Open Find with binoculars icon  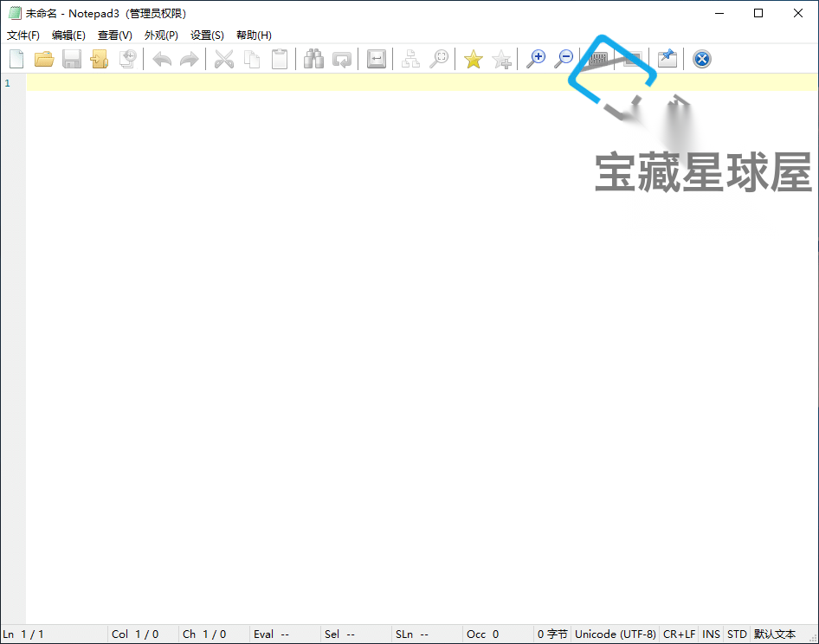(314, 59)
